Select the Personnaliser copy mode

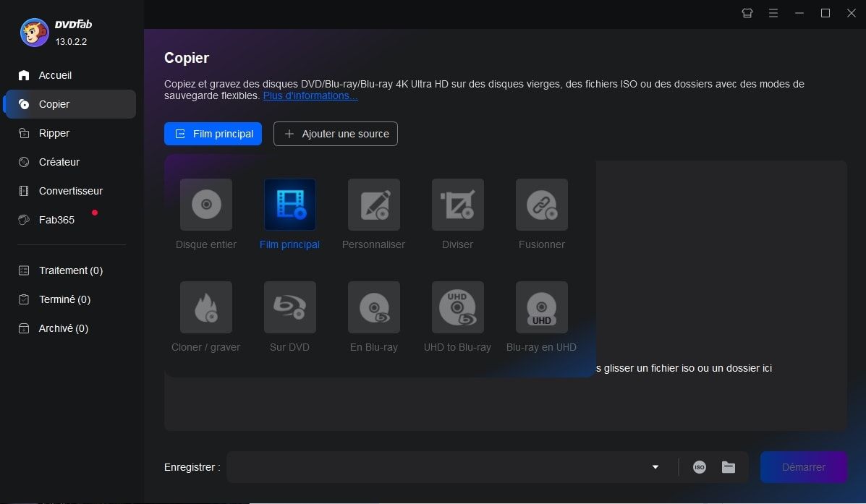(x=374, y=204)
